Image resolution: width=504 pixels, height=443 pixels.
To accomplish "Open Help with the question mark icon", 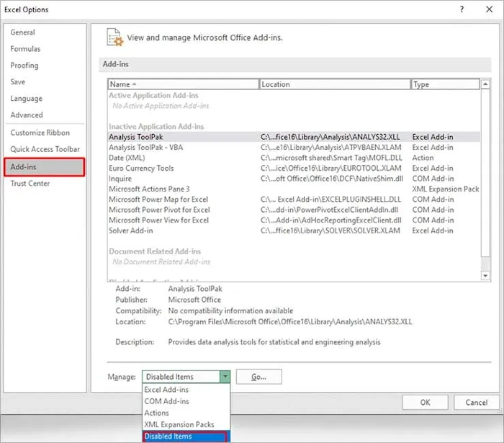I will coord(462,9).
